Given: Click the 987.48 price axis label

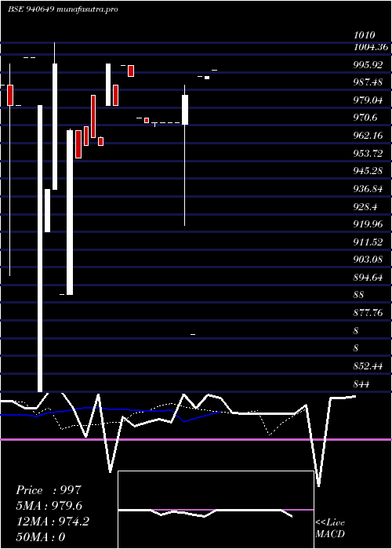Looking at the screenshot, I should point(368,82).
